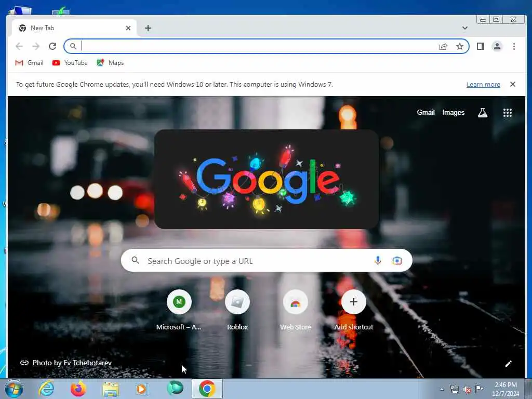The image size is (532, 399).
Task: Open Gmail link on new tab page
Action: (x=425, y=112)
